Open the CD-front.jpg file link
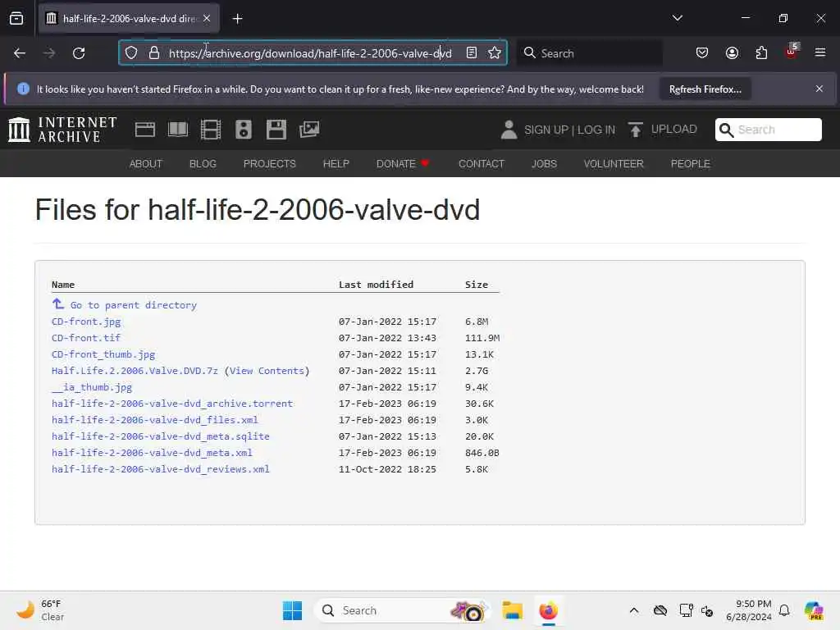Viewport: 840px width, 630px height. 86,322
